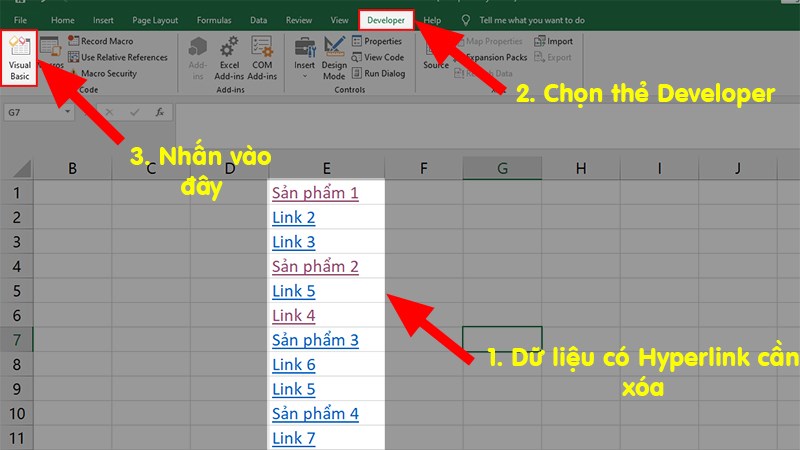Viewport: 800px width, 450px height.
Task: Open the Page Layout tab
Action: tap(156, 20)
